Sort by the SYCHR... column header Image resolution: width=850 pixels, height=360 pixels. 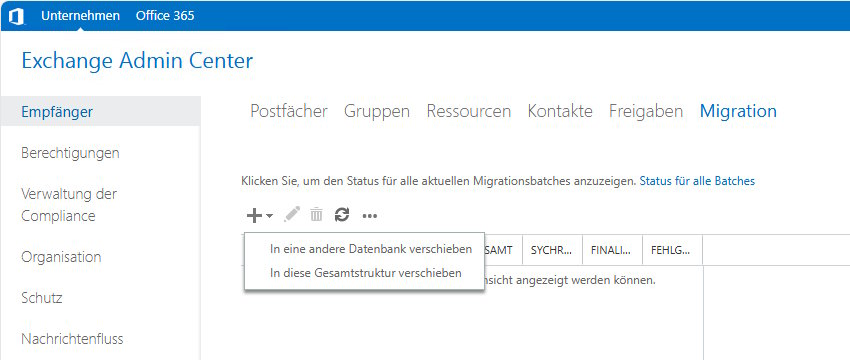coord(552,250)
